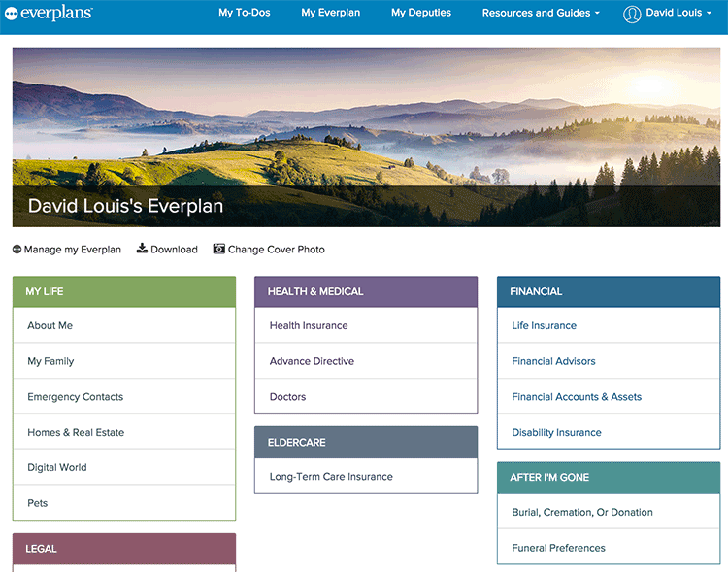Viewport: 728px width, 572px height.
Task: Open My Deputies page
Action: pos(421,13)
